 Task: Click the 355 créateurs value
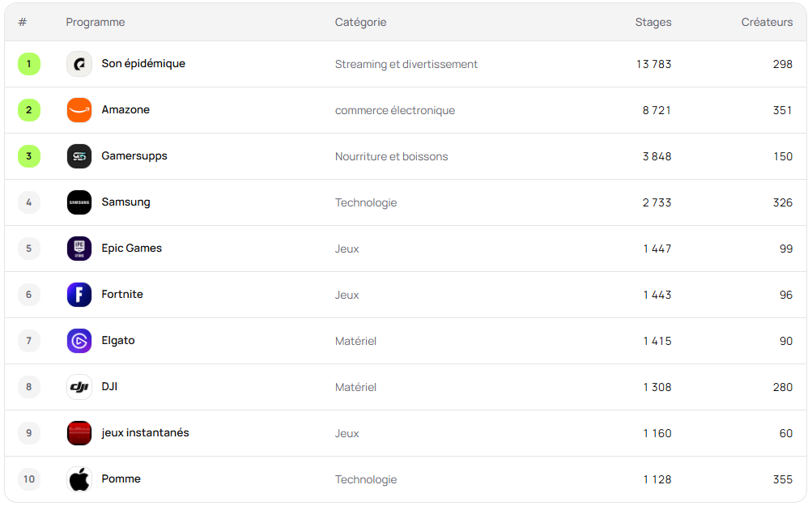pos(783,479)
